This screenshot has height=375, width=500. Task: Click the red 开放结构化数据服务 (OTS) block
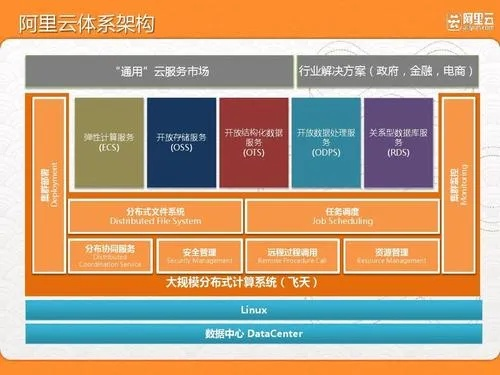(x=254, y=143)
